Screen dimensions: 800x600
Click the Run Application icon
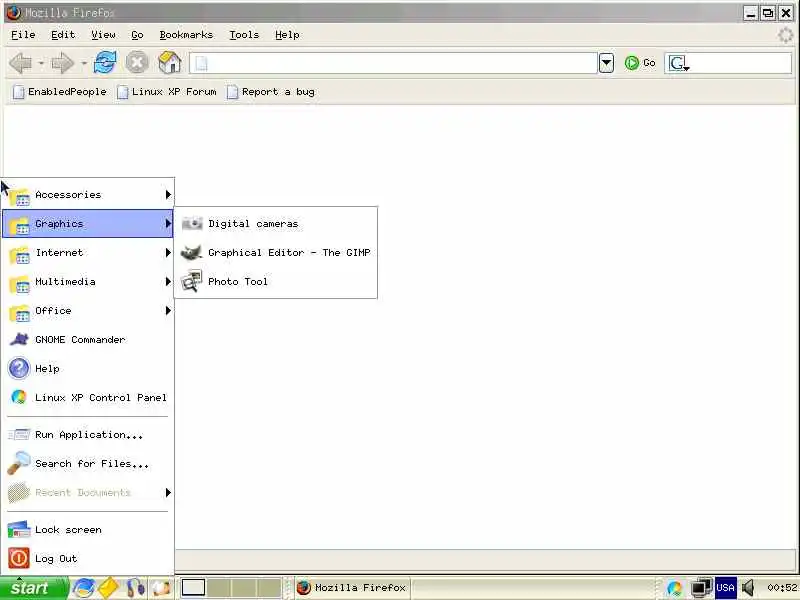pyautogui.click(x=19, y=435)
